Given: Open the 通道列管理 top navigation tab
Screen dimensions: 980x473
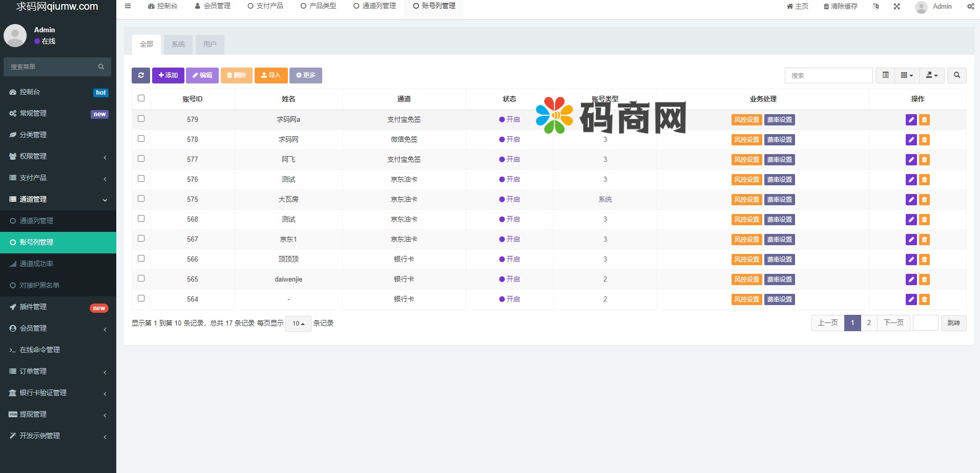Looking at the screenshot, I should (x=374, y=6).
